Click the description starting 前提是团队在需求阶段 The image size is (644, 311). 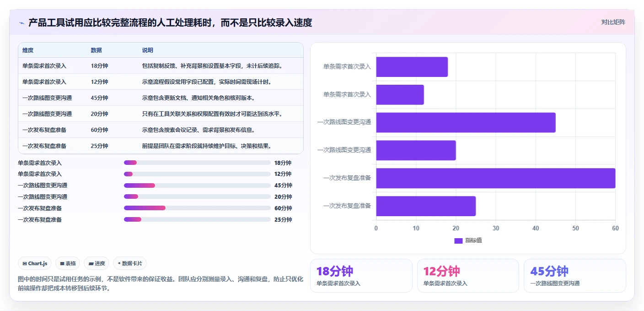pos(207,146)
